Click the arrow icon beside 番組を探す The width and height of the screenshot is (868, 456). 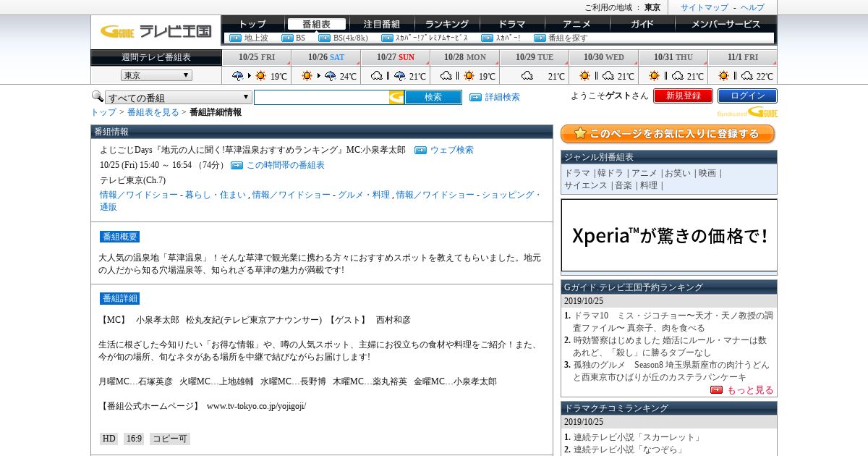540,38
